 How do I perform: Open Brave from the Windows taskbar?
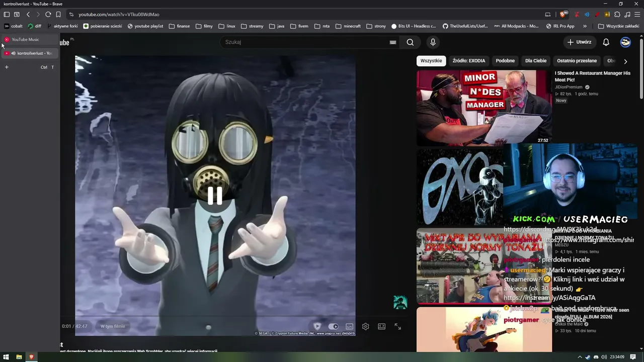click(31, 357)
